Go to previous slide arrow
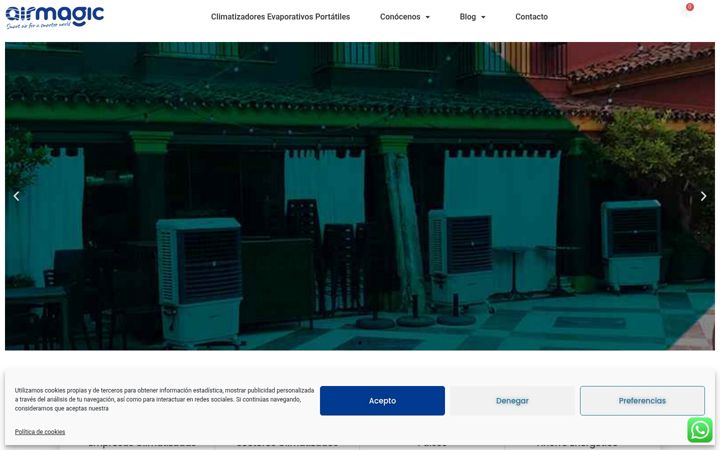This screenshot has width=720, height=450. click(17, 196)
